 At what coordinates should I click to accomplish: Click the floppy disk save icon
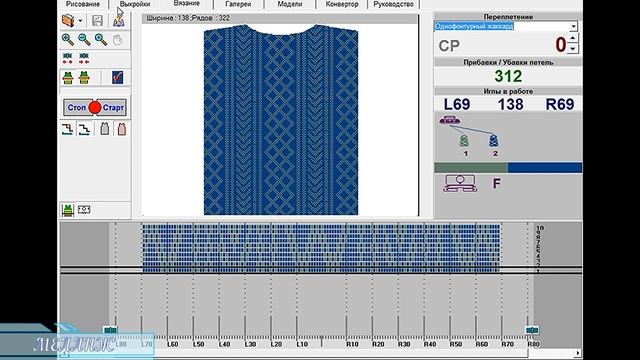[97, 20]
